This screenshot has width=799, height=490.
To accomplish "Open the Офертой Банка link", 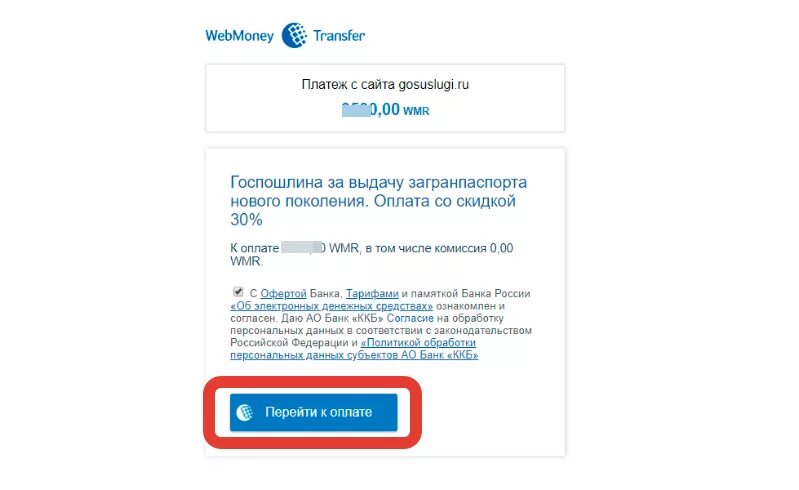I will 283,294.
